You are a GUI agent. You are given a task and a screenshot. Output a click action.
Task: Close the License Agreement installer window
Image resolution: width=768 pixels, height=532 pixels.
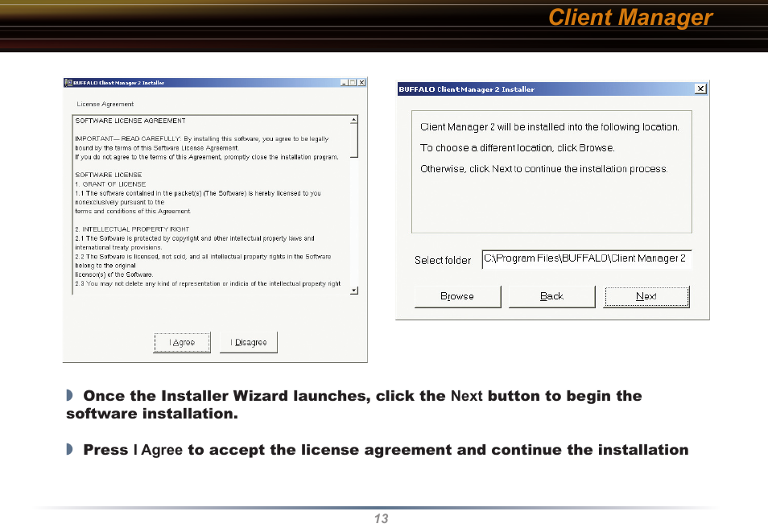point(361,83)
